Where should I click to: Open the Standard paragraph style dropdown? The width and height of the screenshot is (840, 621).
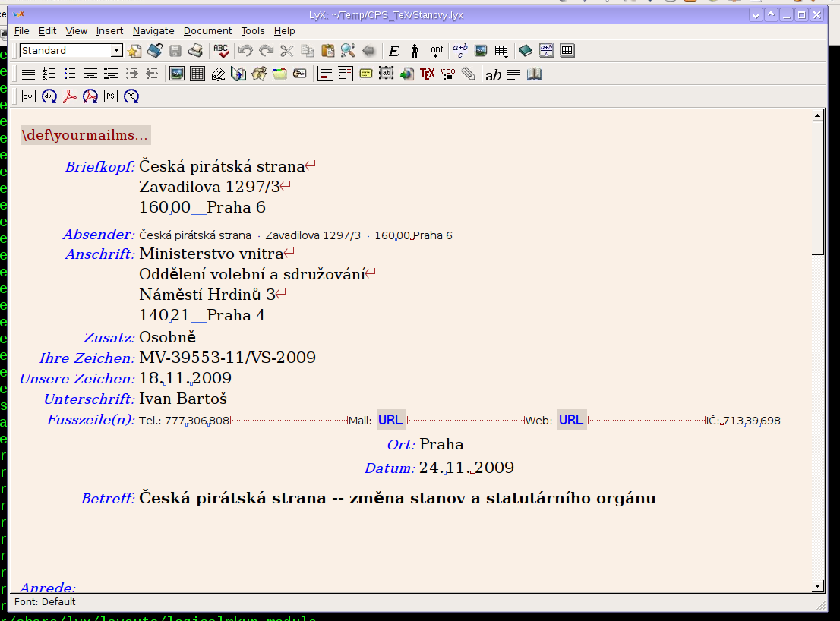(x=71, y=50)
